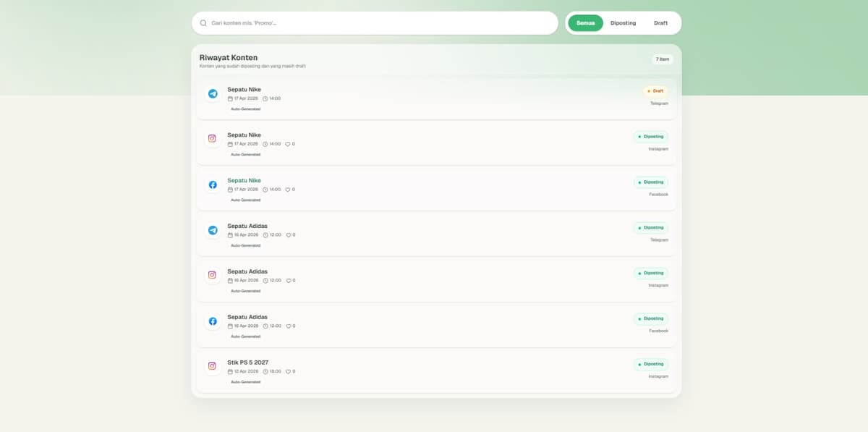Screen dimensions: 868x432
Task: Click calendar icon in Sepatu Adidas Facebook row
Action: [230, 326]
